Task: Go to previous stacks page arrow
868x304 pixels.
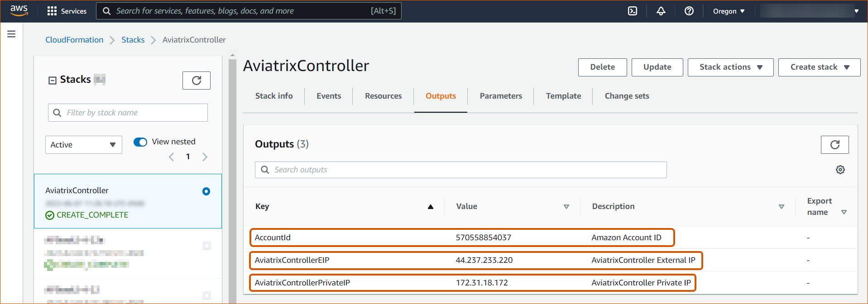Action: (x=171, y=157)
